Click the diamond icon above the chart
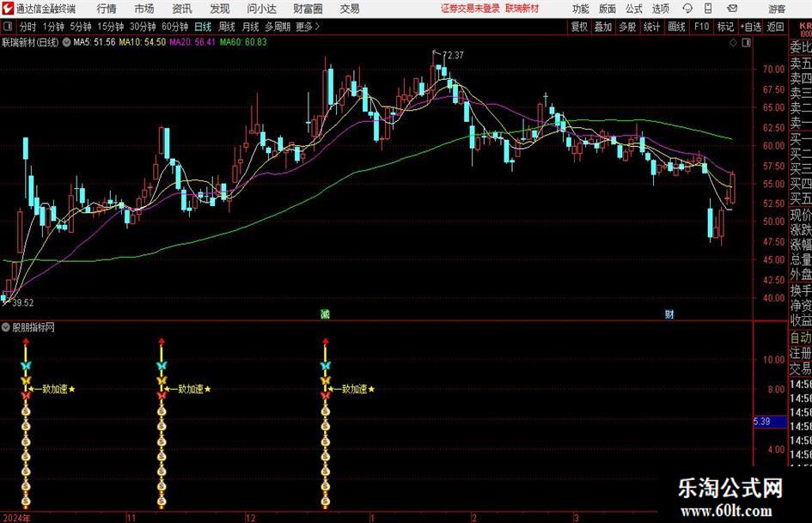 [733, 43]
